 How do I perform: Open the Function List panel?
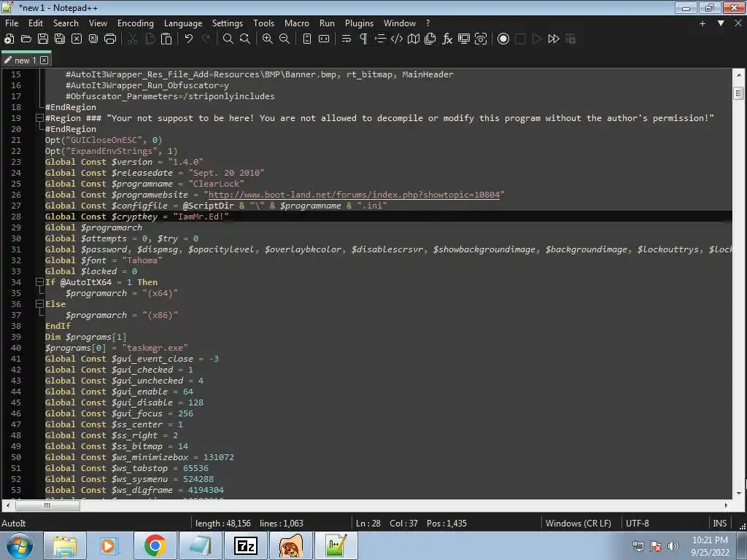(447, 39)
